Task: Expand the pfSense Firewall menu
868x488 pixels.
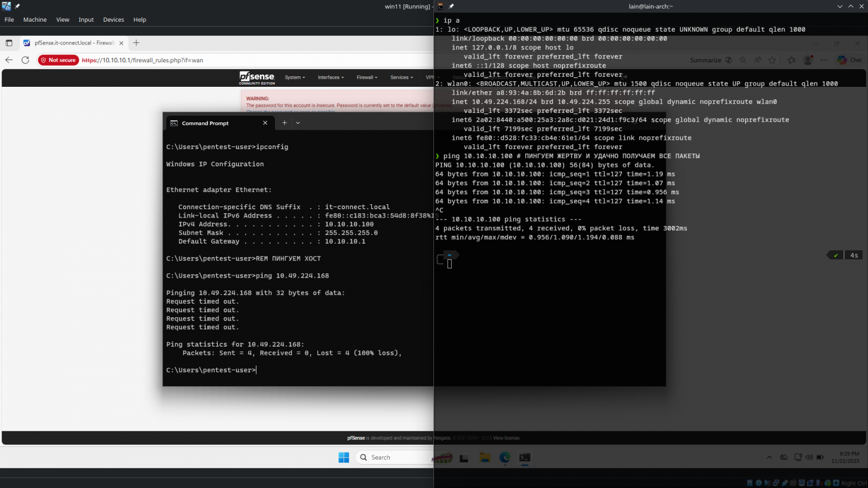Action: tap(367, 77)
